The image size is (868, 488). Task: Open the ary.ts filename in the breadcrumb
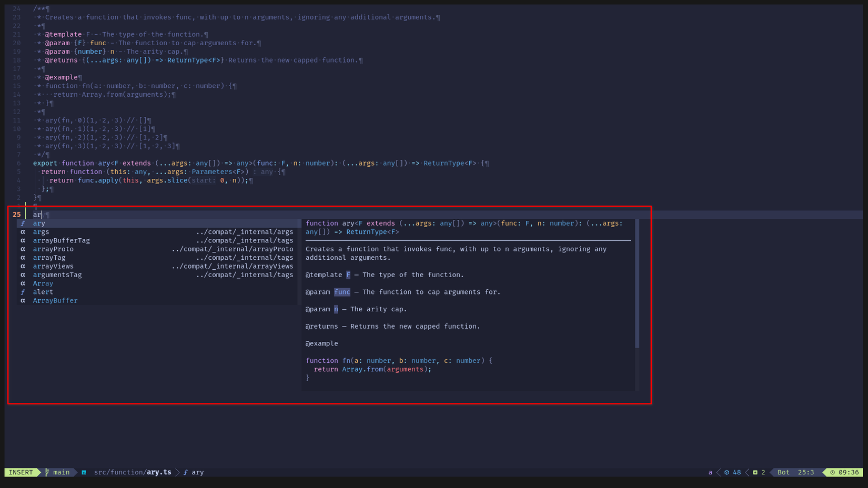159,472
